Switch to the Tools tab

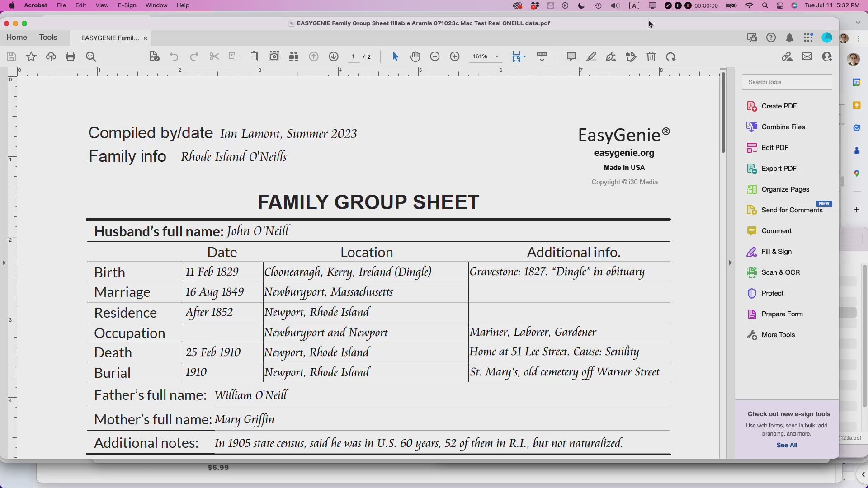(x=48, y=38)
